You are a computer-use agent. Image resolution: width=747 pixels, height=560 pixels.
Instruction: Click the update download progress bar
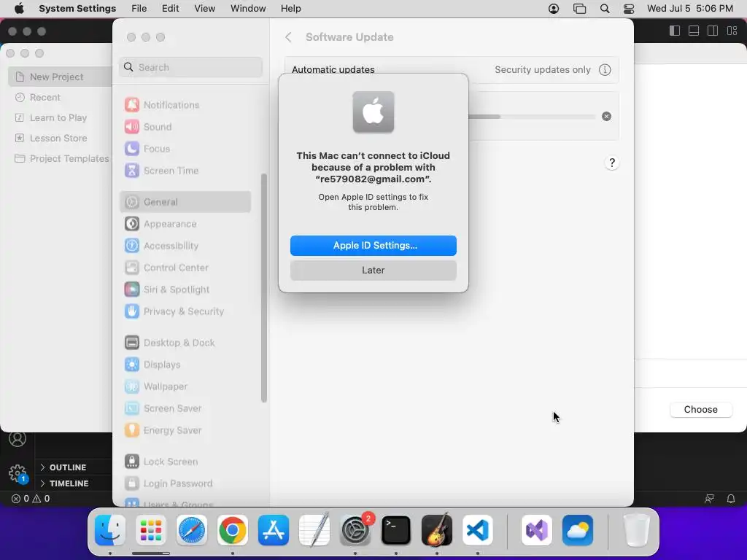coord(531,117)
